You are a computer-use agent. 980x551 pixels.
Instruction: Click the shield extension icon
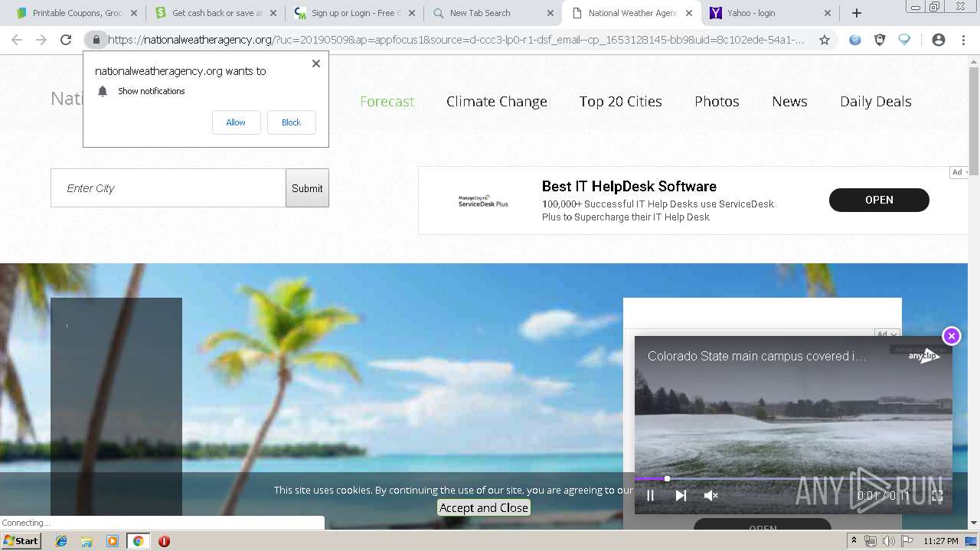click(x=880, y=40)
